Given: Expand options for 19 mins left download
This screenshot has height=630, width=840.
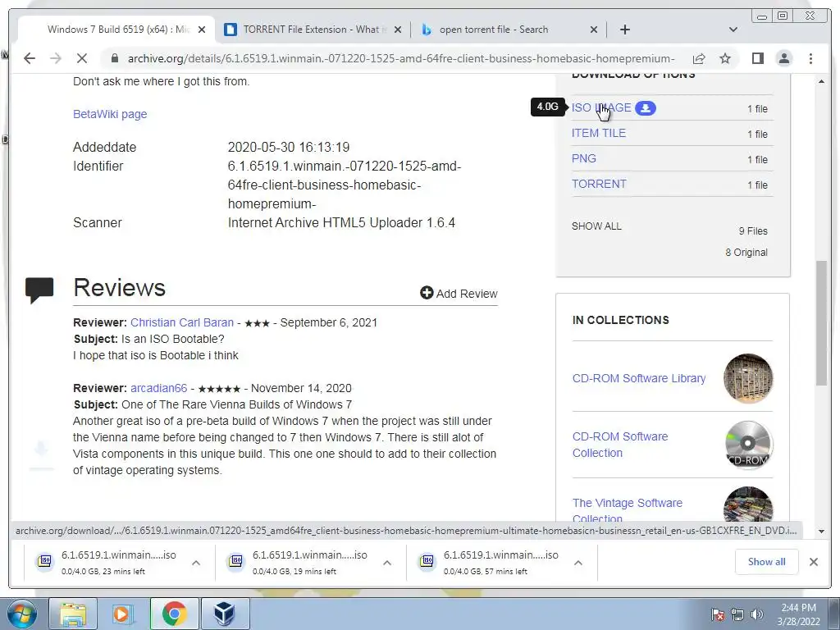Looking at the screenshot, I should (x=387, y=563).
